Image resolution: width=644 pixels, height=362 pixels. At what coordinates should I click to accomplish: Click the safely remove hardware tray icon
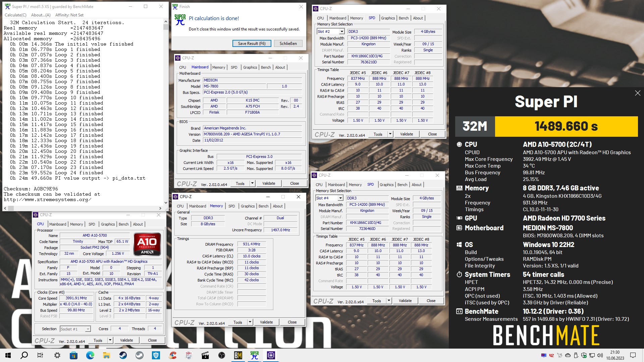click(576, 355)
